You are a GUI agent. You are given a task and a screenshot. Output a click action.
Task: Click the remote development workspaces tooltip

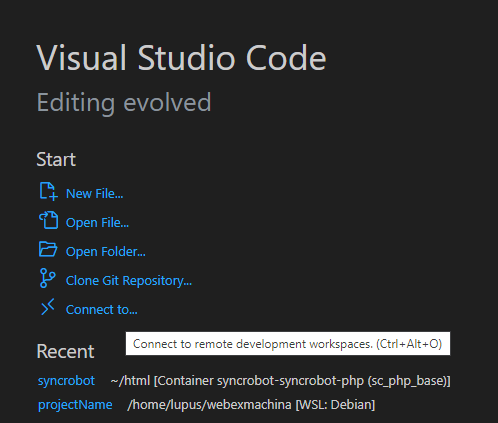tap(288, 344)
